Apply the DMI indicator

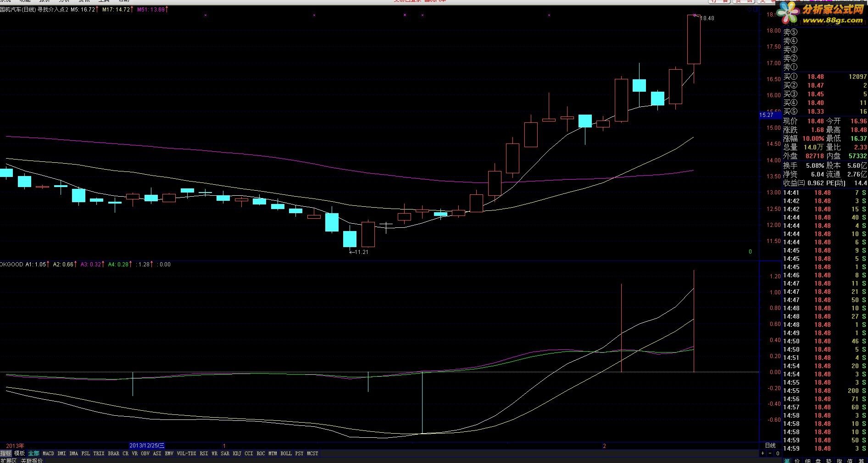61,453
